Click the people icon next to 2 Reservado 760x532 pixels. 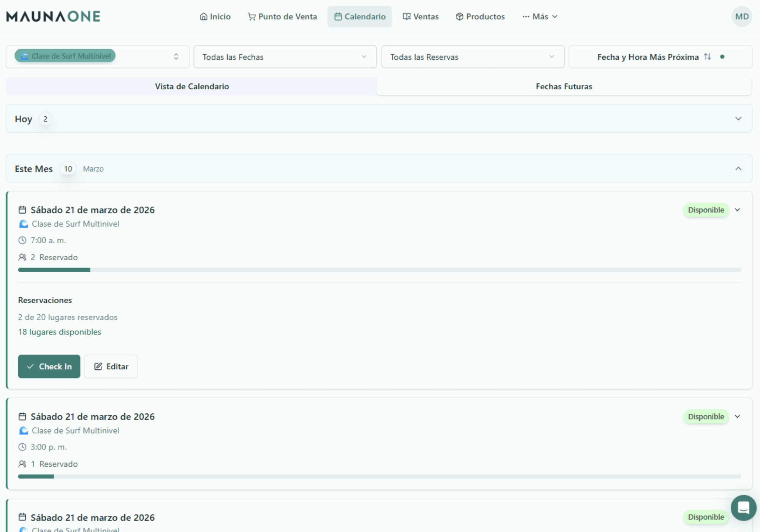pos(22,257)
